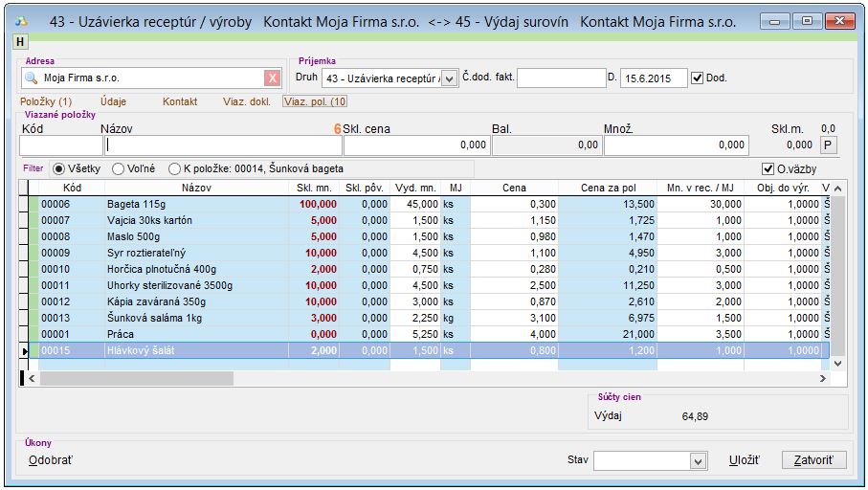Open the Údaje tab
This screenshot has width=868, height=490.
click(x=113, y=101)
